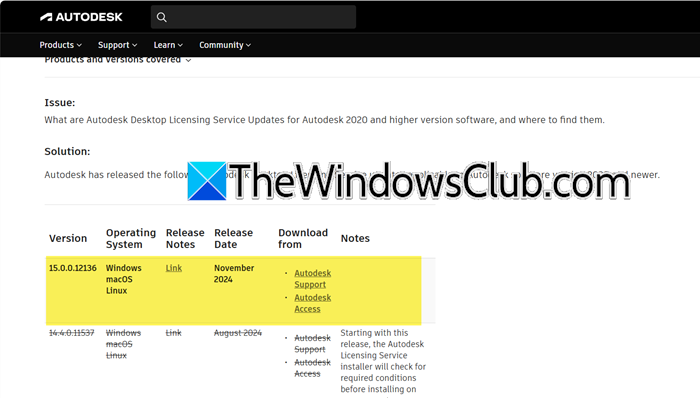Open the Learn menu
Screen dimensions: 700x398
pos(168,45)
